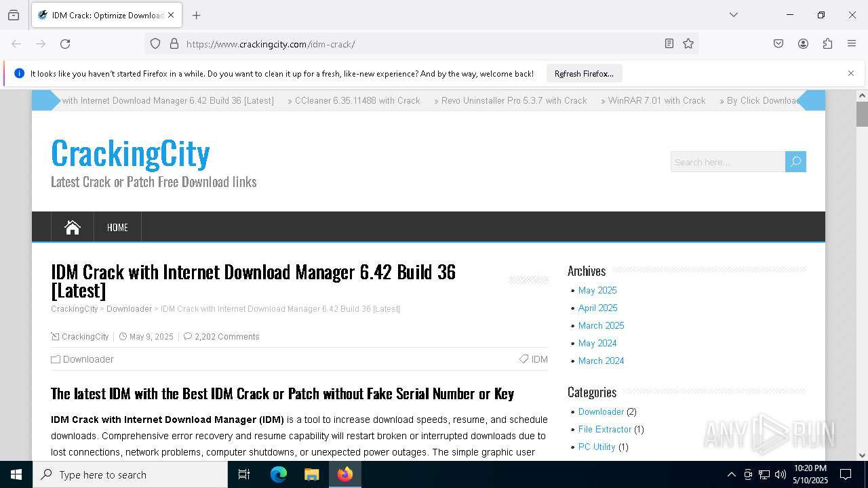
Task: Open the network tray icon
Action: [x=764, y=474]
